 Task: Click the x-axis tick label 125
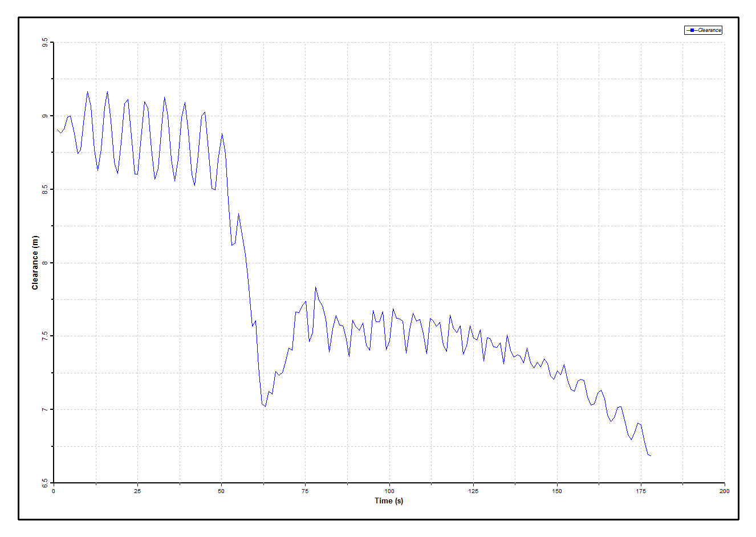coord(473,491)
